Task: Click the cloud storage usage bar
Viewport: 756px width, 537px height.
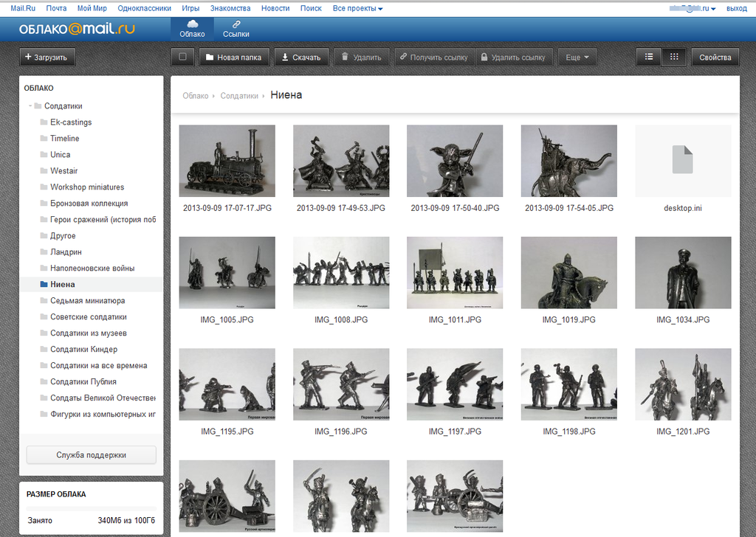Action: pos(91,508)
